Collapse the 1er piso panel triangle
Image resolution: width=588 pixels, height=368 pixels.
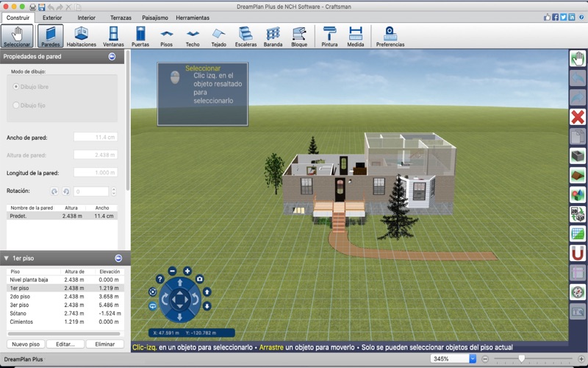click(x=6, y=258)
